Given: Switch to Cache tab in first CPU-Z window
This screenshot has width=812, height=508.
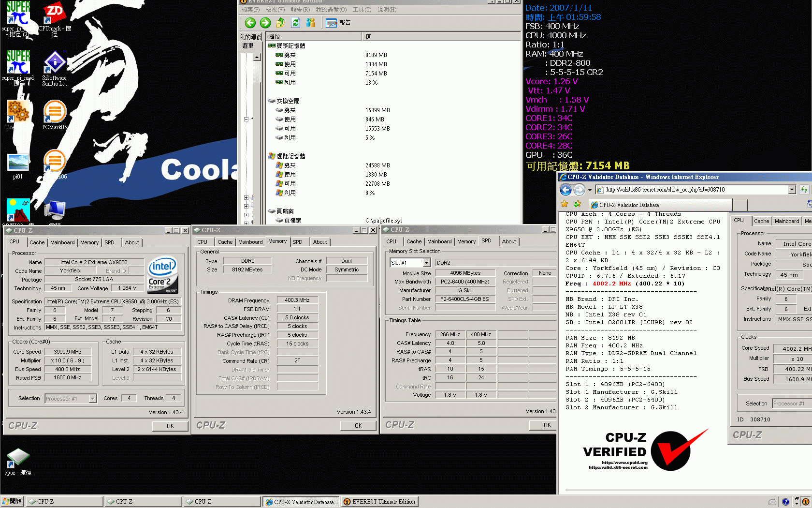Looking at the screenshot, I should (37, 242).
